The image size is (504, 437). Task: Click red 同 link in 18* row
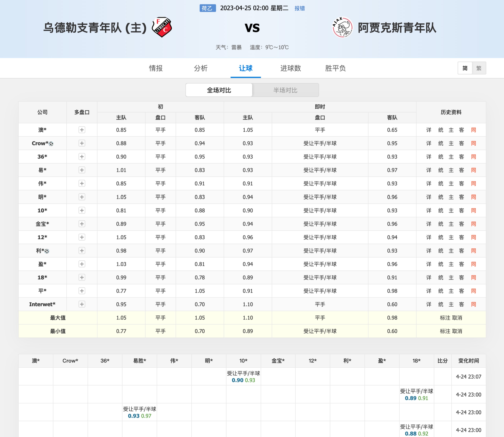(x=473, y=277)
